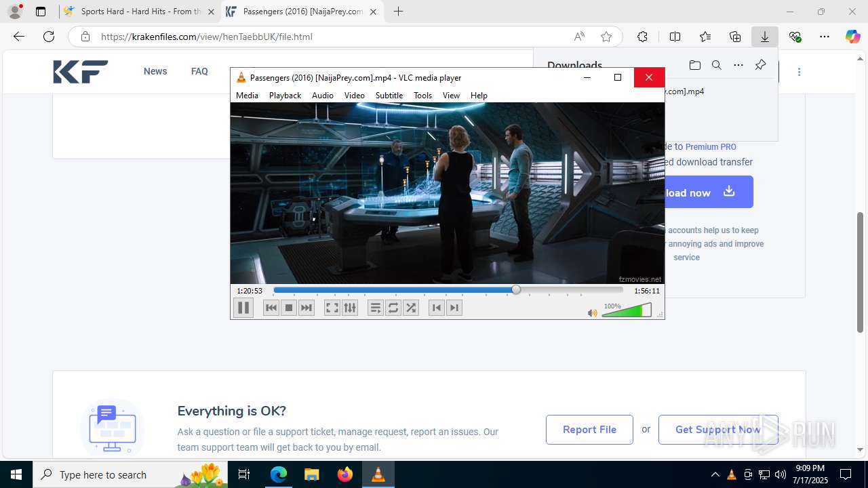Viewport: 868px width, 488px height.
Task: Open Windows Start menu
Action: pyautogui.click(x=16, y=474)
